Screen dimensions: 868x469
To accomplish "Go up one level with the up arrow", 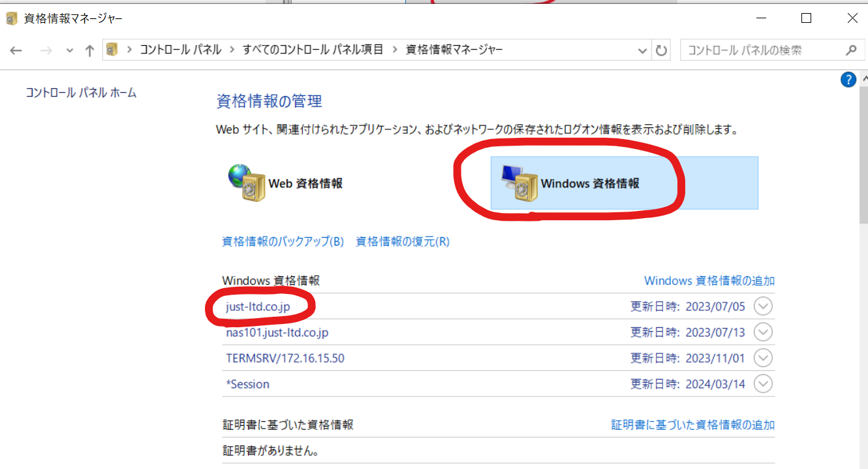I will pos(90,50).
